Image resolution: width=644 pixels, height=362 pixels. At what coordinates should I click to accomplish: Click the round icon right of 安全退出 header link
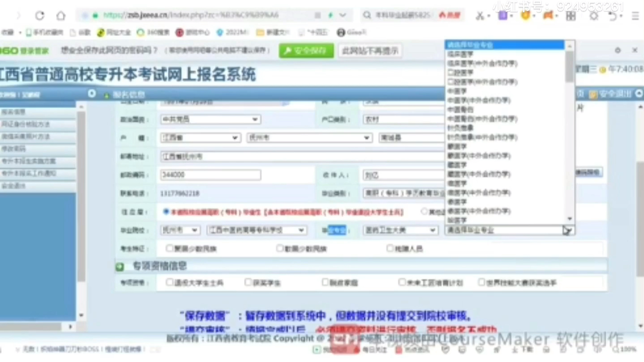tap(639, 93)
